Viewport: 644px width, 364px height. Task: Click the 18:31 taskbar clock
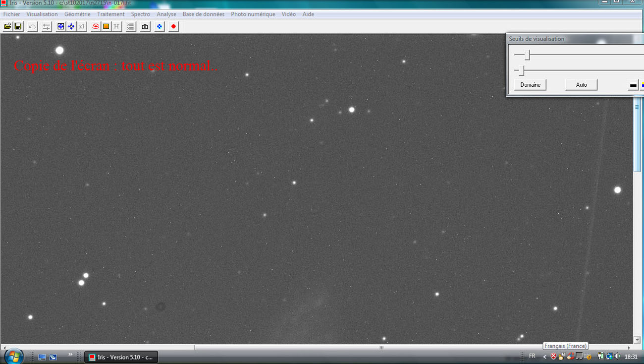click(631, 357)
